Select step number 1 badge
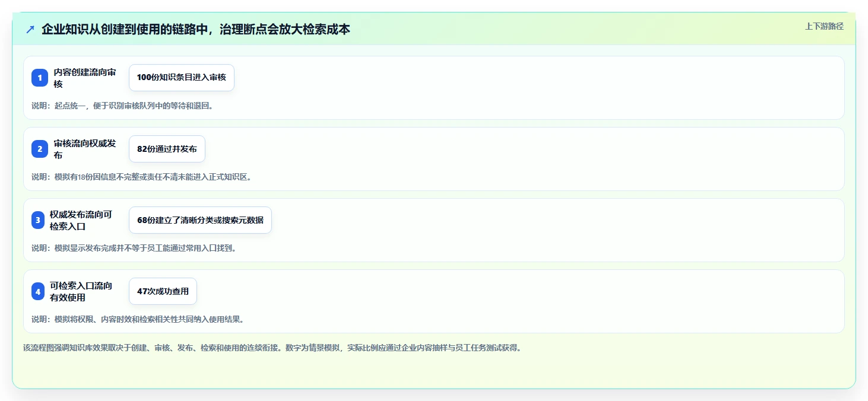Viewport: 868px width, 401px height. [x=40, y=78]
